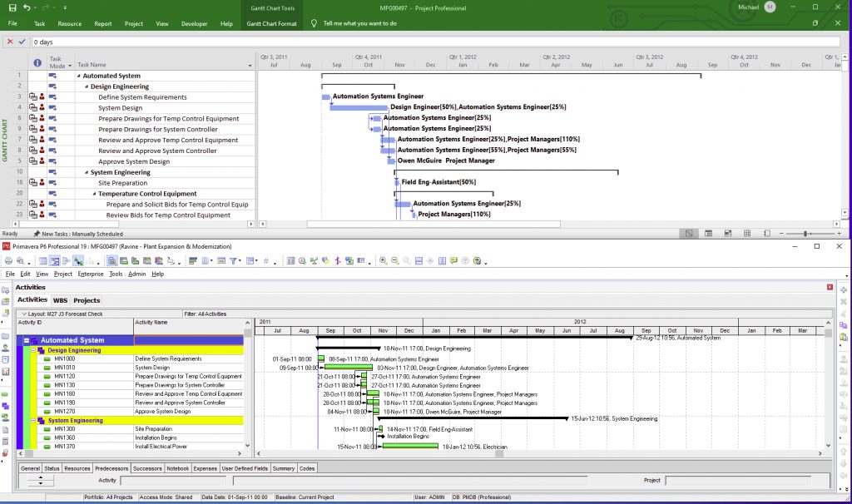The width and height of the screenshot is (852, 504).
Task: Select the Site Preparation task in Project
Action: tap(123, 183)
